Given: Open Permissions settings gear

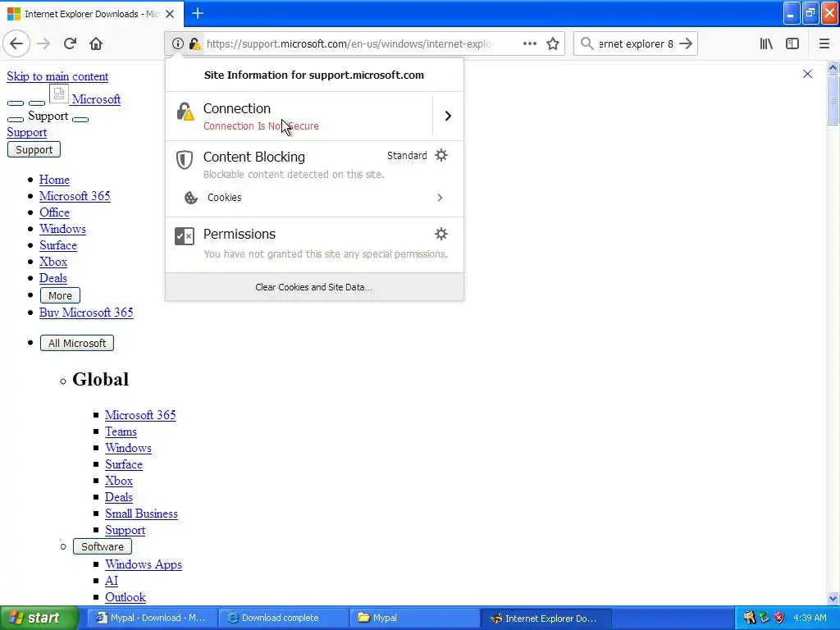Looking at the screenshot, I should pyautogui.click(x=441, y=234).
